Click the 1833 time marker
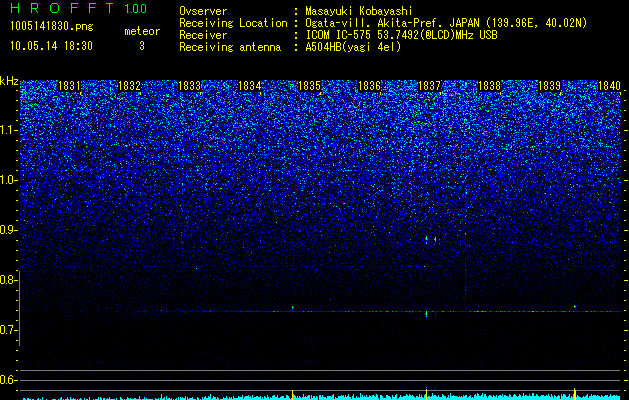 (189, 86)
